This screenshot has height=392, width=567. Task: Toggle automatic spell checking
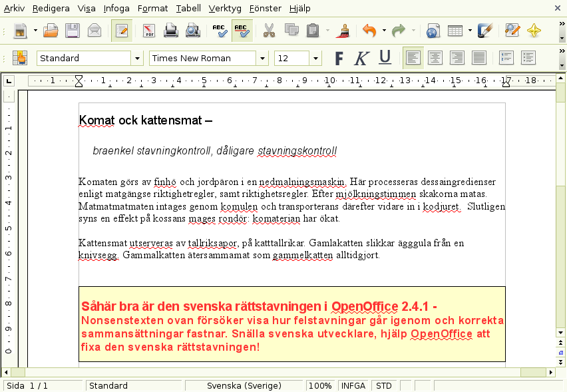tap(242, 31)
